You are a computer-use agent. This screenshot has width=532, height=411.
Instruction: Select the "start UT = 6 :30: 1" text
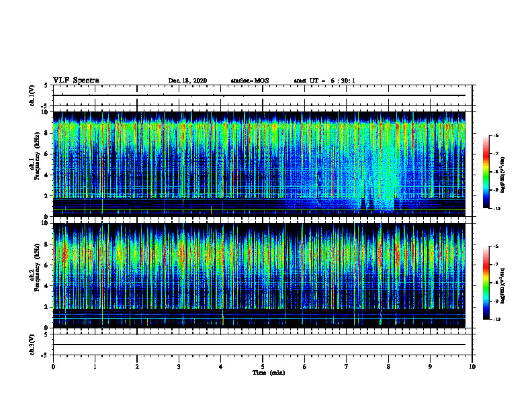click(x=324, y=81)
